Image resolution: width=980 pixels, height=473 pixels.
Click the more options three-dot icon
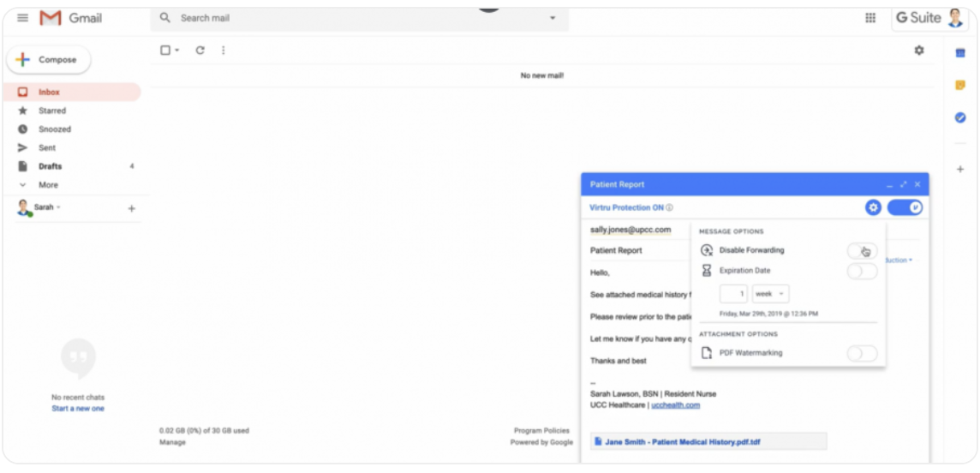tap(223, 50)
